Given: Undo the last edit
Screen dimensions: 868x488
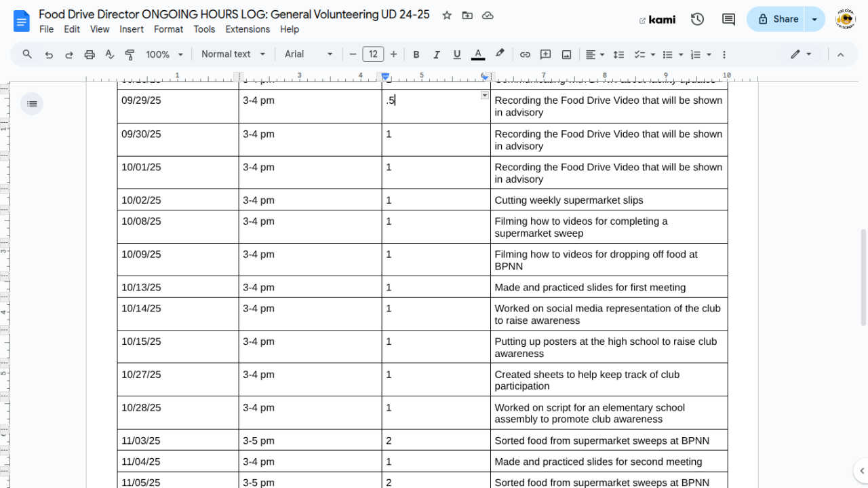Looking at the screenshot, I should click(49, 54).
